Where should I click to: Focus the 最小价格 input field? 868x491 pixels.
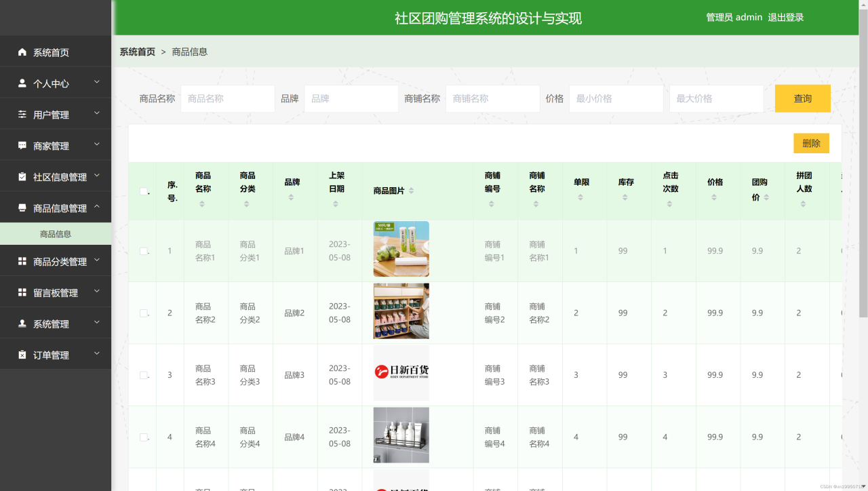[x=616, y=98]
